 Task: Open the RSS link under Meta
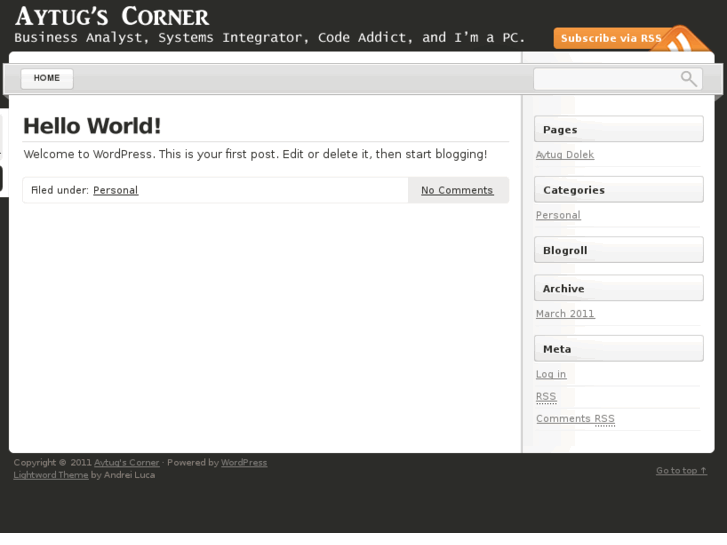546,397
